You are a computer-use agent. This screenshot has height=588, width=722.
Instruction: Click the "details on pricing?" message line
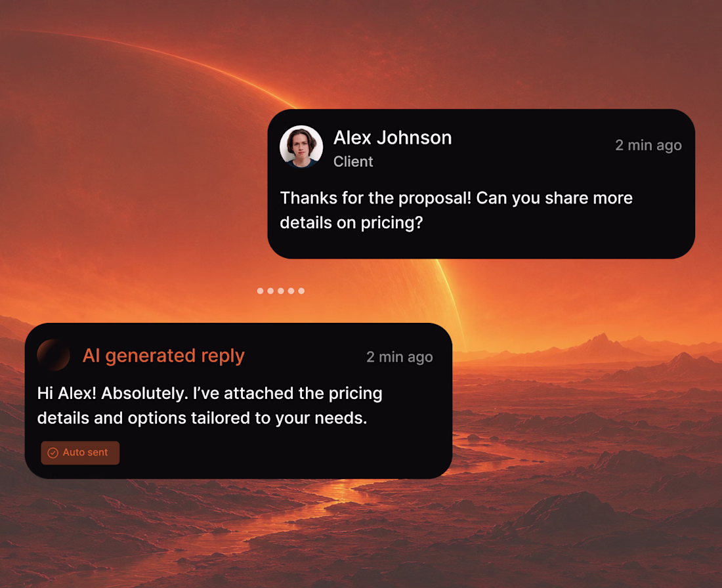coord(351,223)
